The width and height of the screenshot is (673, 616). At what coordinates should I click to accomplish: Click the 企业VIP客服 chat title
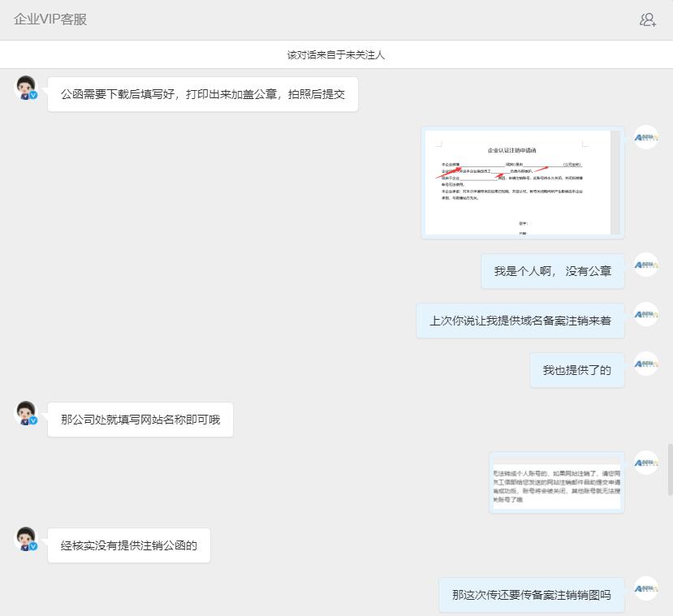(50, 19)
